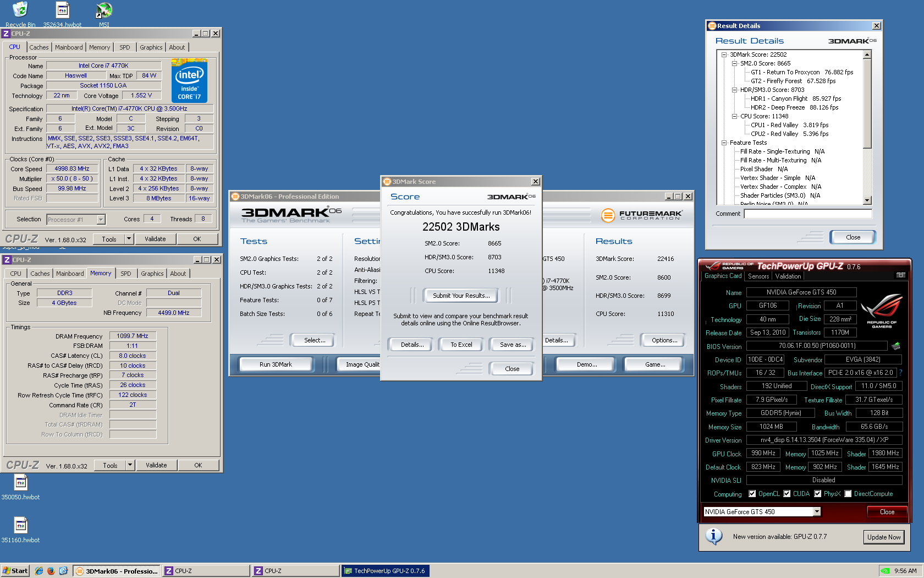
Task: Click the 3DMark Score dialog title icon
Action: click(x=387, y=182)
